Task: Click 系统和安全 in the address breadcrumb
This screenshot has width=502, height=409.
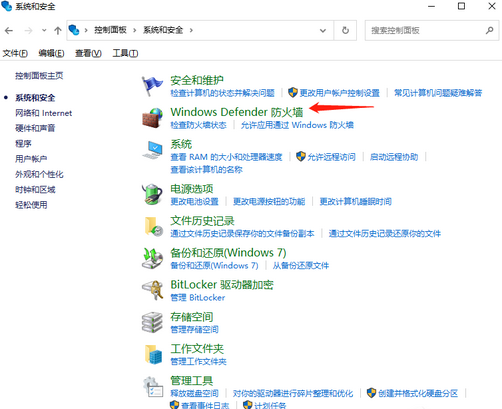Action: pos(163,30)
